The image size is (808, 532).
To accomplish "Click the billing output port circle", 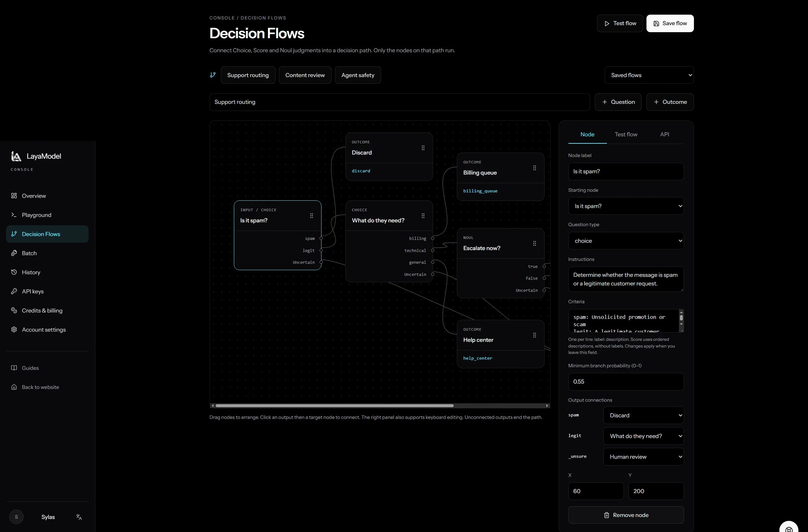I will [x=433, y=238].
